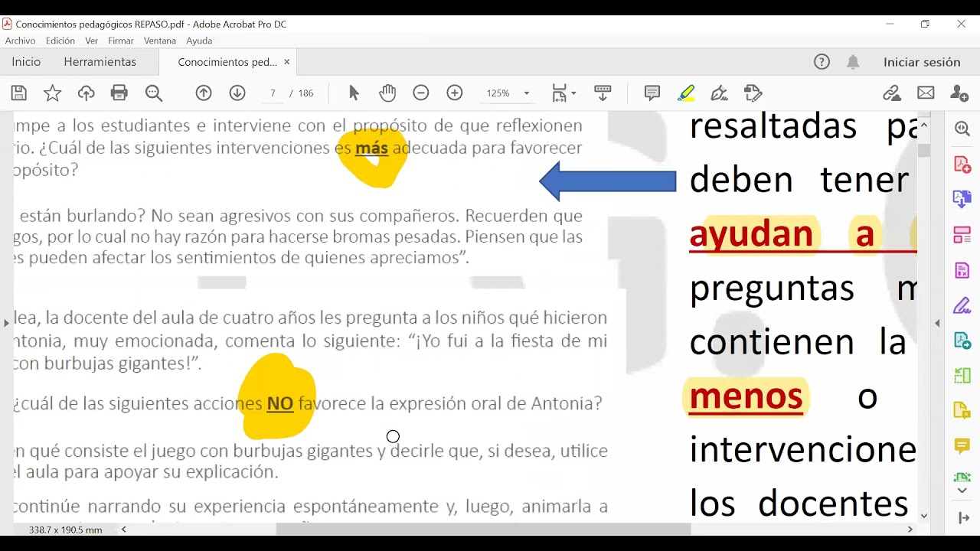Screen dimensions: 980x551
Task: Click the red highlighted word menos
Action: (746, 396)
